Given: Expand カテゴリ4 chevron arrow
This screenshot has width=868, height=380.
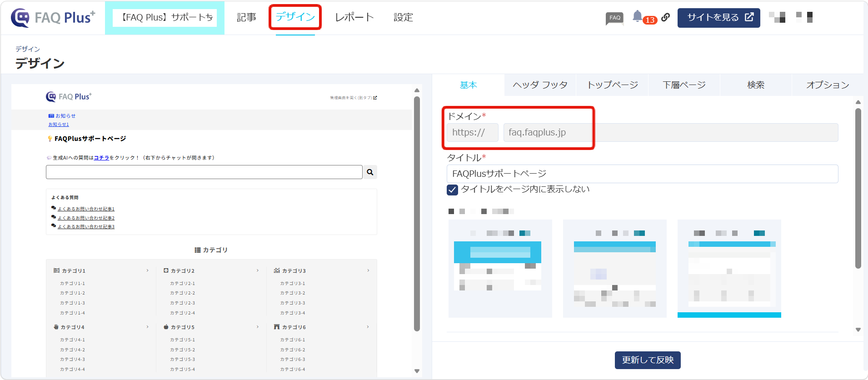Looking at the screenshot, I should point(147,327).
